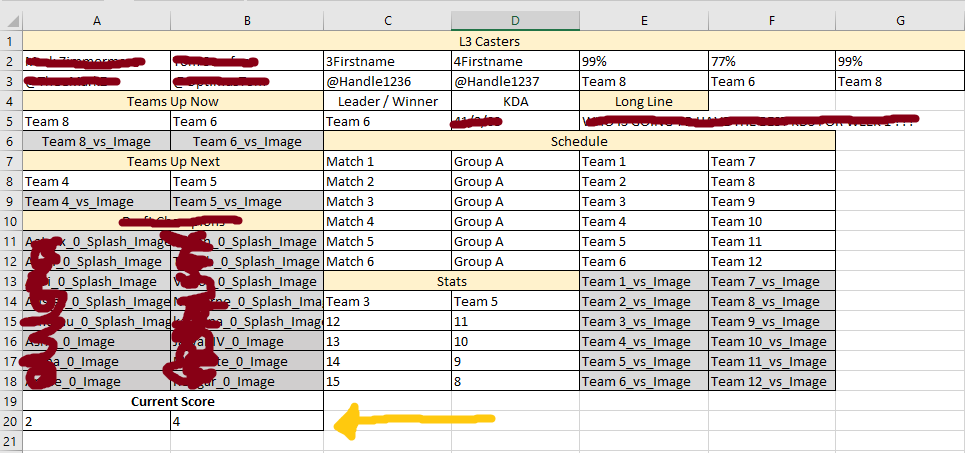Viewport: 965px width, 453px height.
Task: Select row 19 header
Action: [x=11, y=401]
